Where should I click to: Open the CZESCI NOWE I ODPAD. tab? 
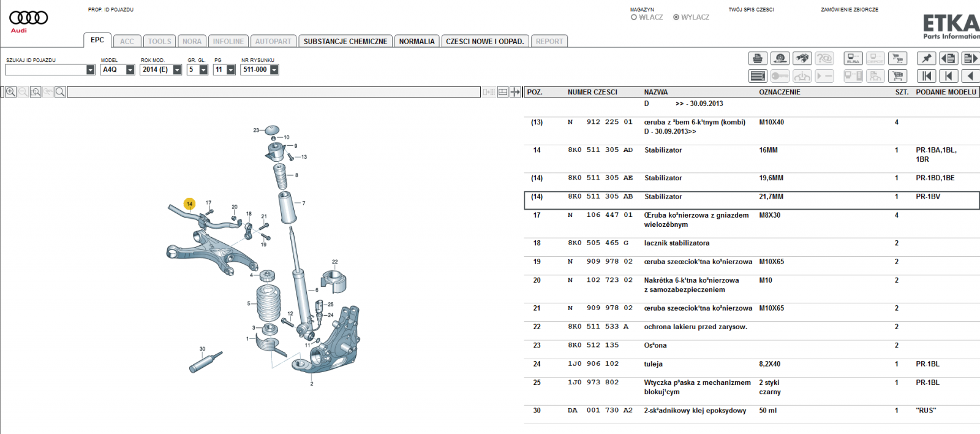485,41
